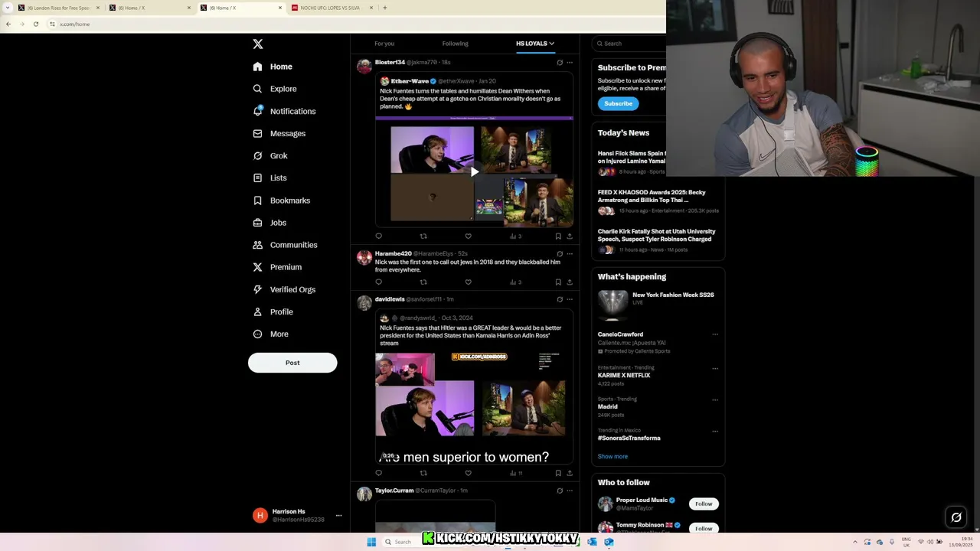Bookmark the Harambe420 post
The width and height of the screenshot is (980, 551).
coord(558,282)
